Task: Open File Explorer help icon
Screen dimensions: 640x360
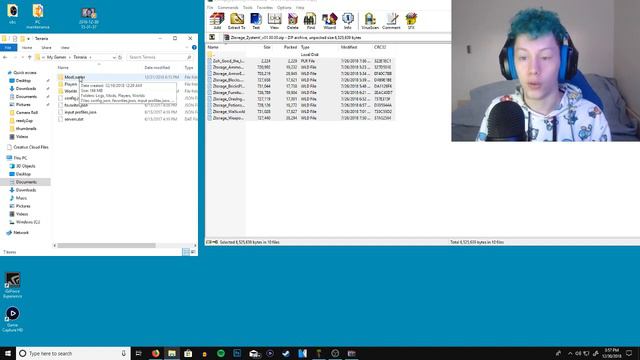Action: 194,47
